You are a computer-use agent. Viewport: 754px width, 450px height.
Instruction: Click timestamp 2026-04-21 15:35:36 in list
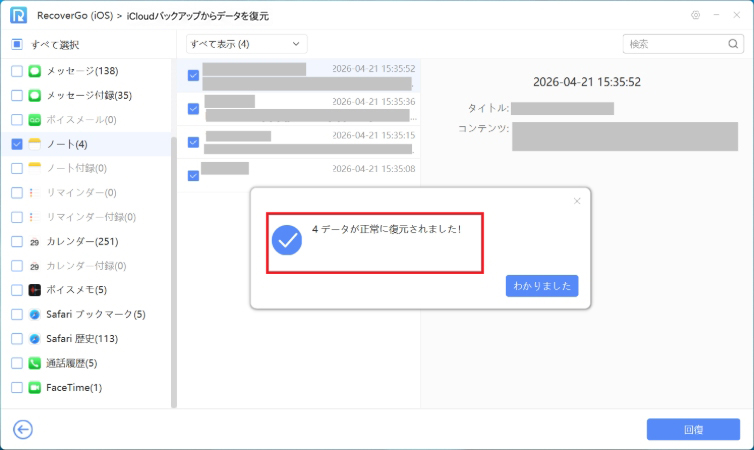(374, 102)
